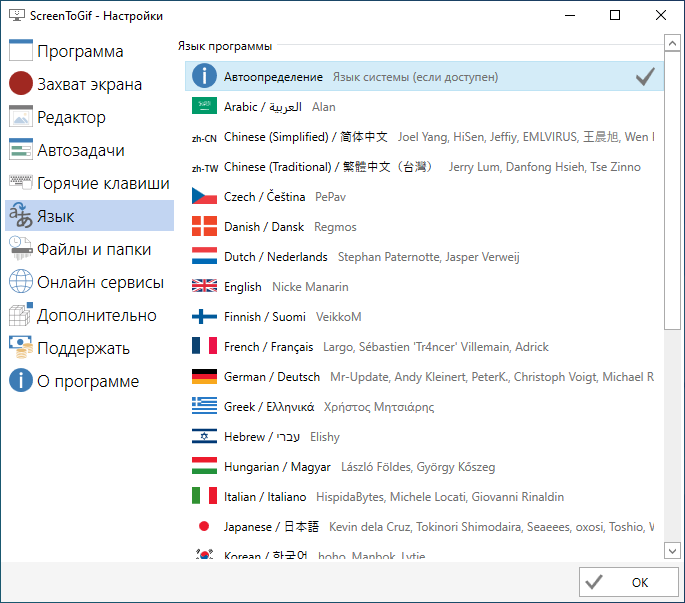Switch to the Редактор tab
The height and width of the screenshot is (603, 685).
90,117
